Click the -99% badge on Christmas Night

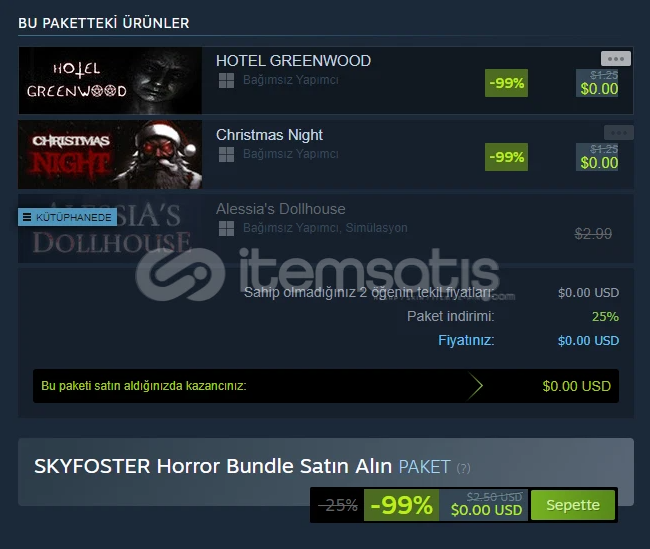[507, 157]
